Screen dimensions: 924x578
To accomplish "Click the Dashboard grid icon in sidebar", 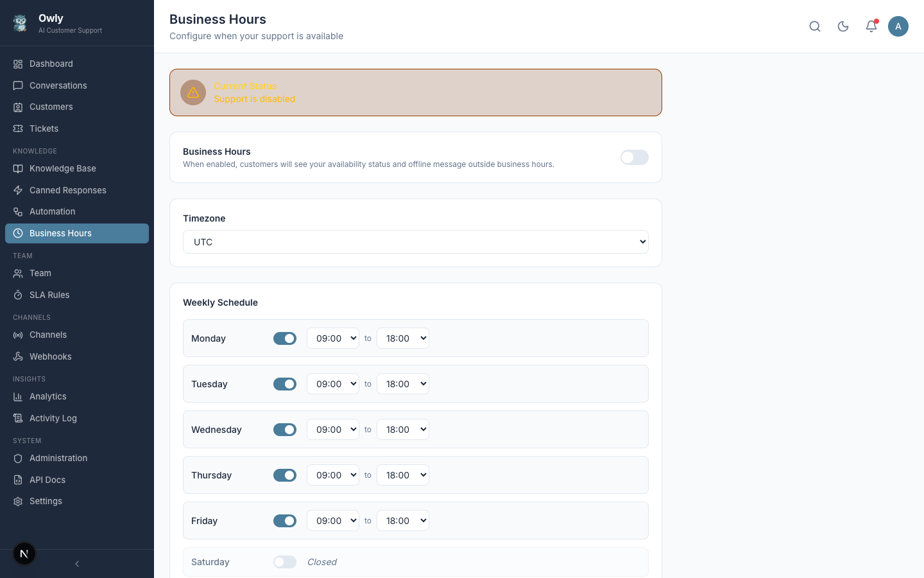I will click(18, 64).
